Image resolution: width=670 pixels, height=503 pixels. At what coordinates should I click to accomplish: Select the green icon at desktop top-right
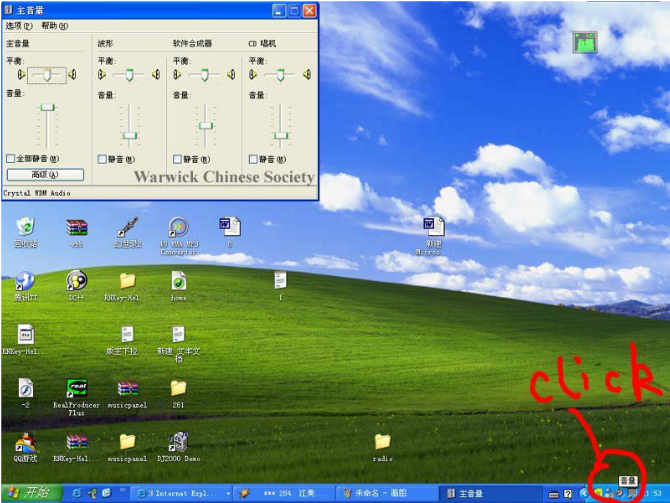pyautogui.click(x=585, y=42)
